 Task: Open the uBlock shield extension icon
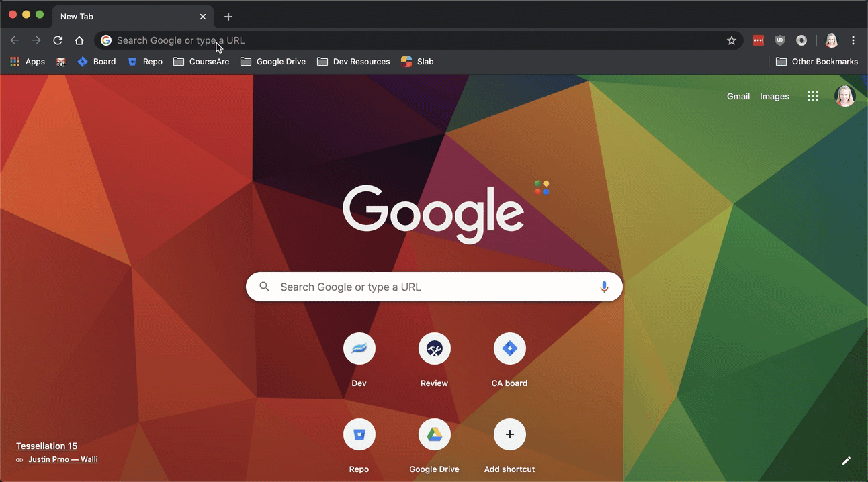(x=780, y=40)
